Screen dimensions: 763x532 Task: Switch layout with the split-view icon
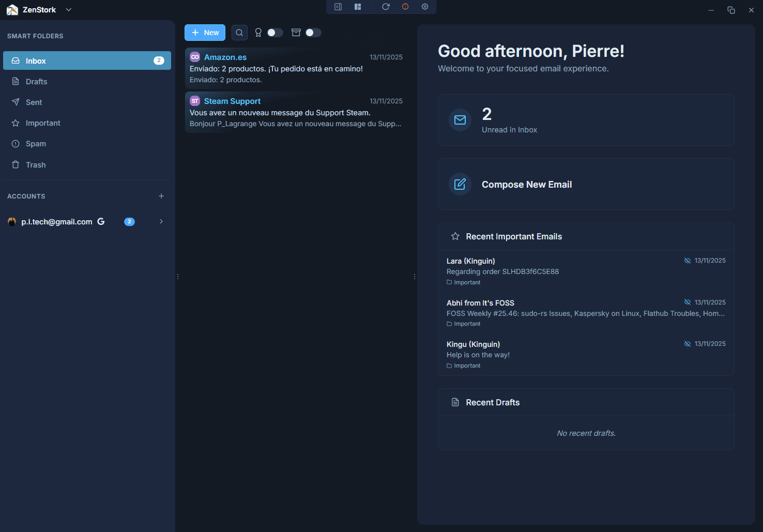[358, 7]
